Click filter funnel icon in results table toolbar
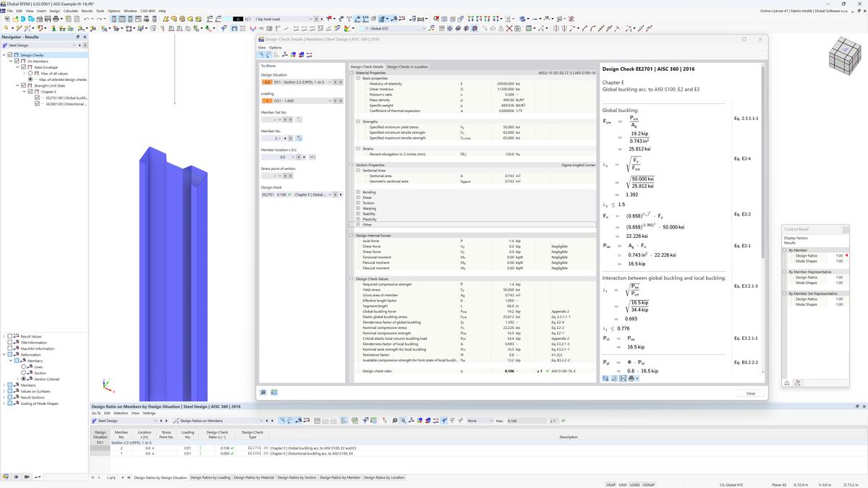The width and height of the screenshot is (868, 488). pos(443,421)
